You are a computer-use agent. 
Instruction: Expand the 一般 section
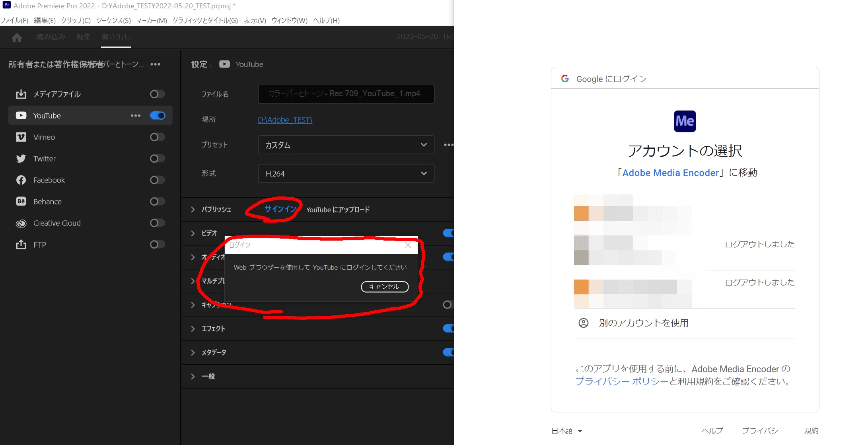tap(193, 377)
